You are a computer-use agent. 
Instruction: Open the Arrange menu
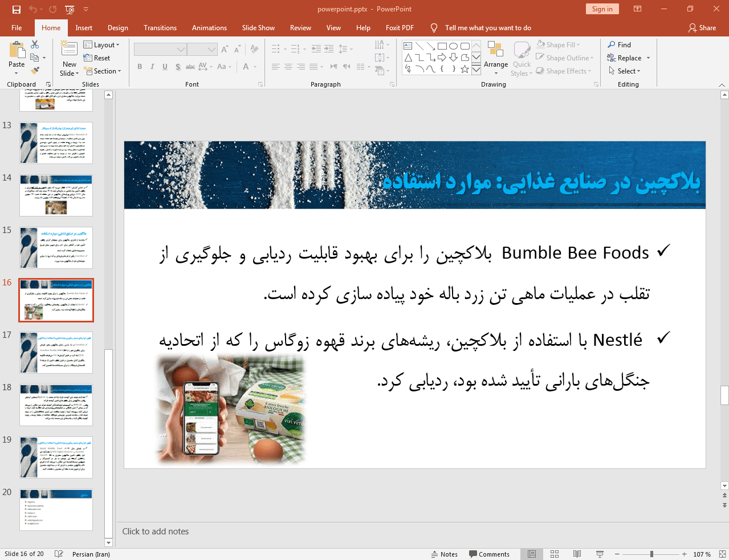click(496, 58)
